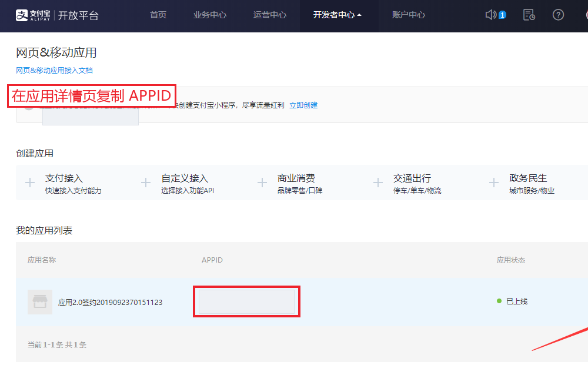Click the 已上线 status text
The width and height of the screenshot is (588, 368).
tap(517, 301)
